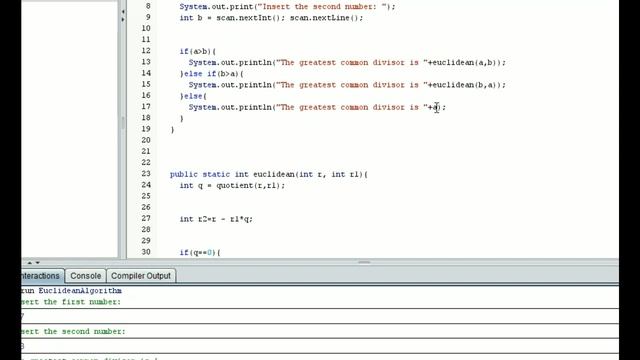Viewport: 640px width, 360px height.
Task: Click the up arrow on the horizontal pane divider
Action: click(x=29, y=263)
